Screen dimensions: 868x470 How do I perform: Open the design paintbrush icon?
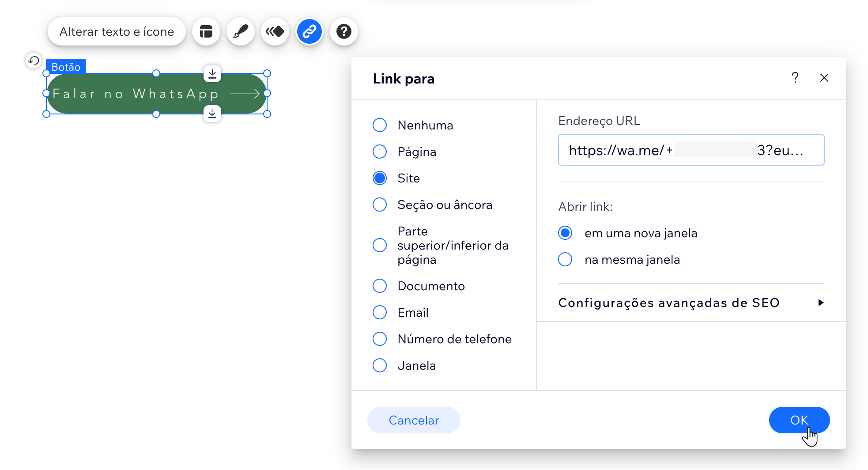[x=241, y=32]
